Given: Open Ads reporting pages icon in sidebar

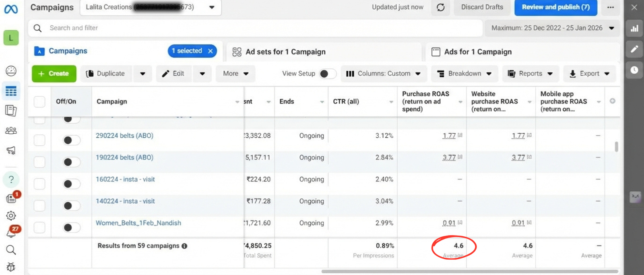Looking at the screenshot, I should pos(11,110).
